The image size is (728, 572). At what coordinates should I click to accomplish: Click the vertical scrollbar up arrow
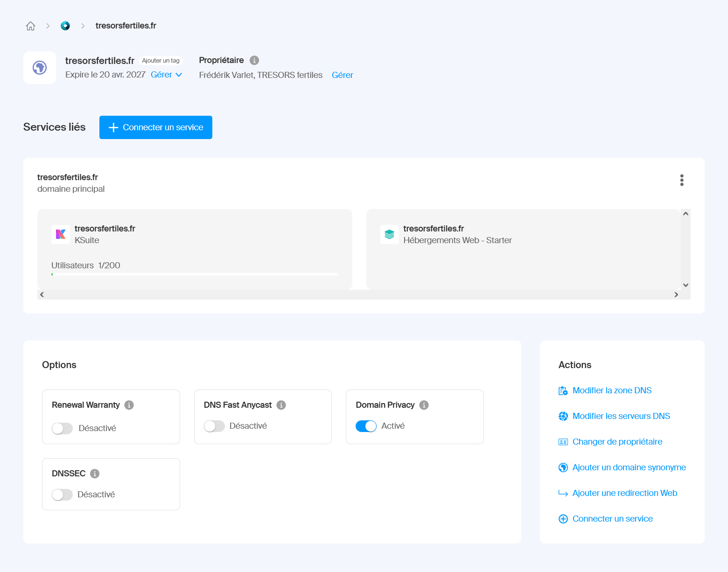pyautogui.click(x=686, y=214)
